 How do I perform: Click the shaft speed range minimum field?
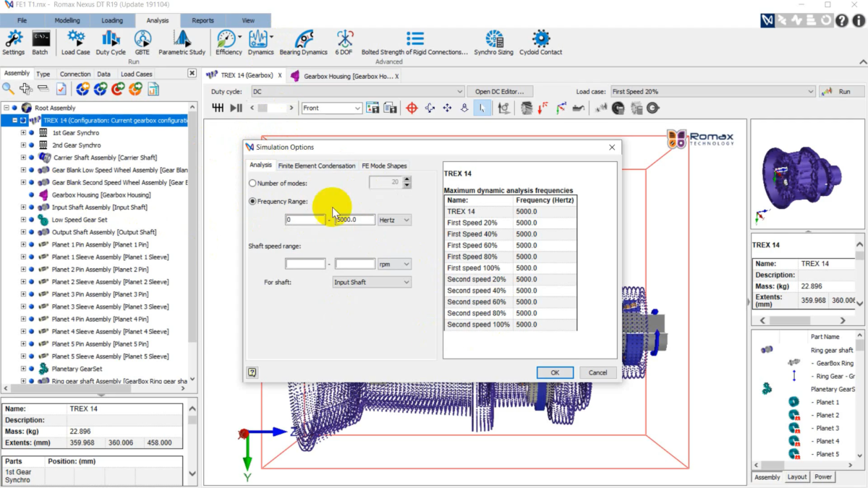tap(305, 264)
